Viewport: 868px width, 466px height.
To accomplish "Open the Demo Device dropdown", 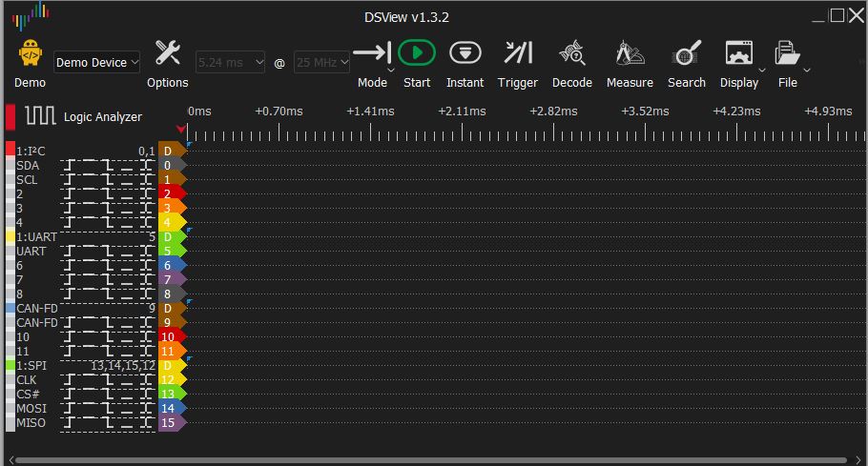I will (x=97, y=62).
